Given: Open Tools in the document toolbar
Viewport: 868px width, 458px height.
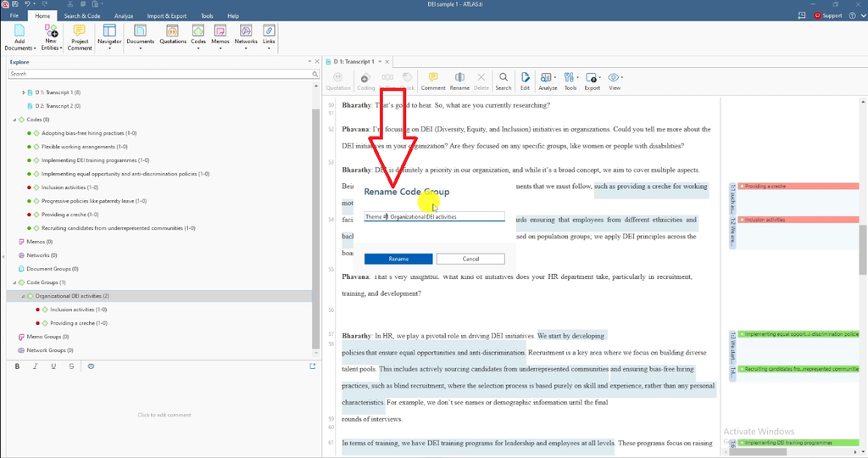Looking at the screenshot, I should (x=570, y=81).
